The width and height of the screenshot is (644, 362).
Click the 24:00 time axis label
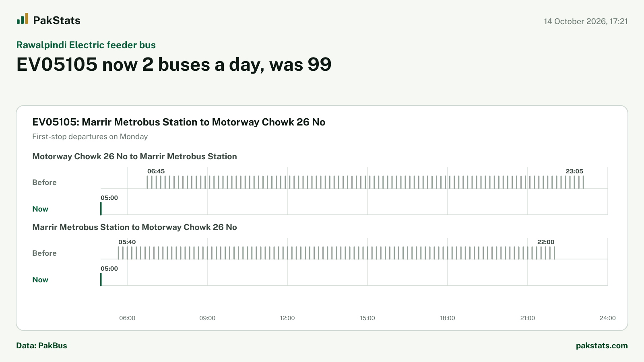pos(607,318)
